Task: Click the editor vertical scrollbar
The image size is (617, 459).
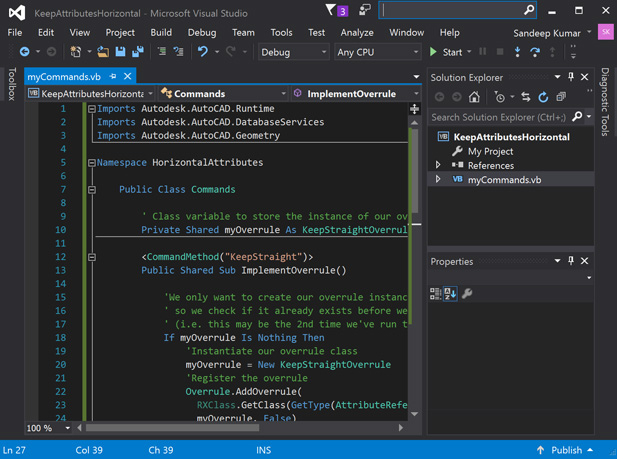Action: pos(414,170)
